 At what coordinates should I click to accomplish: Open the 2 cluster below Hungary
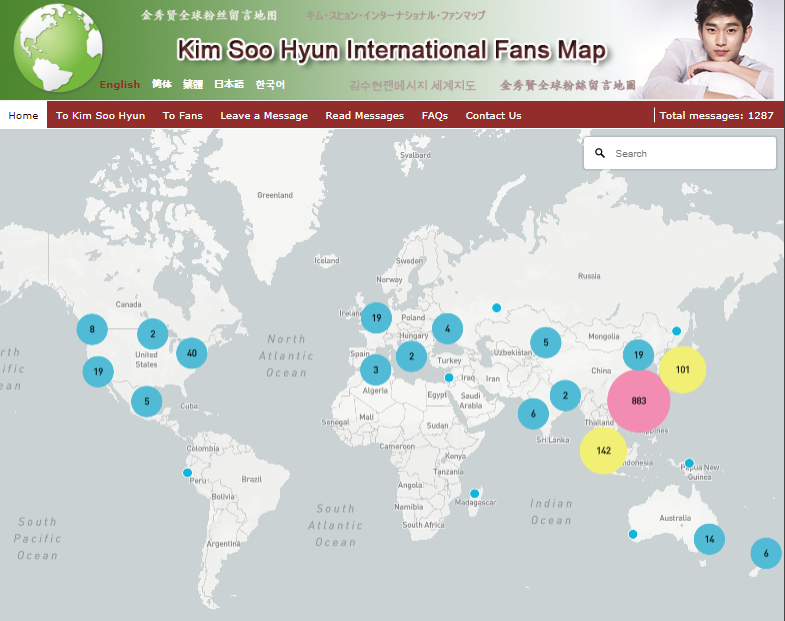[412, 356]
